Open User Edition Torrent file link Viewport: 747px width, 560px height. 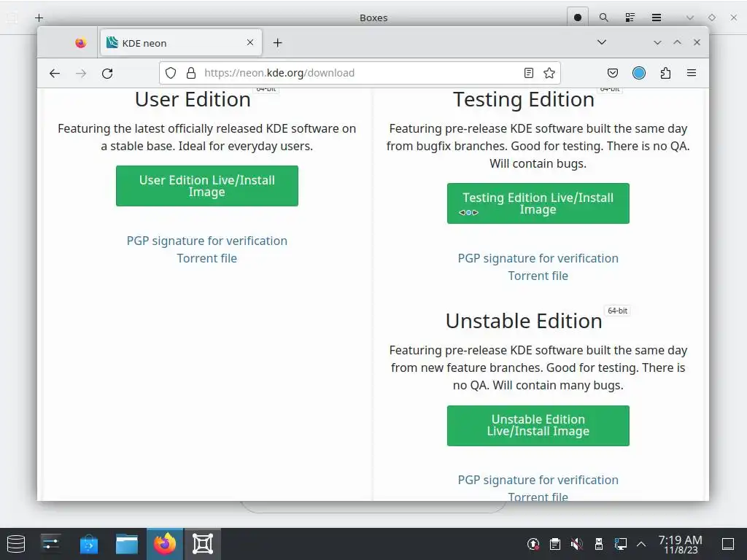point(206,258)
